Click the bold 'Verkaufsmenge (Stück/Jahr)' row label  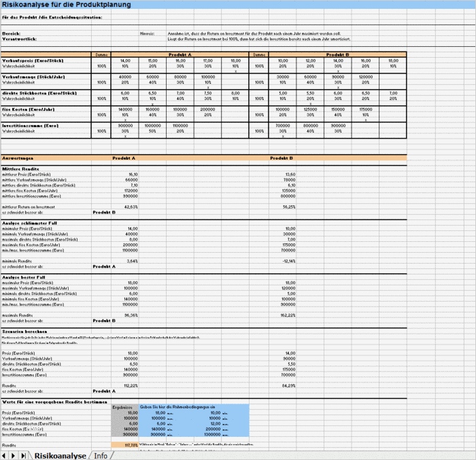pyautogui.click(x=33, y=77)
